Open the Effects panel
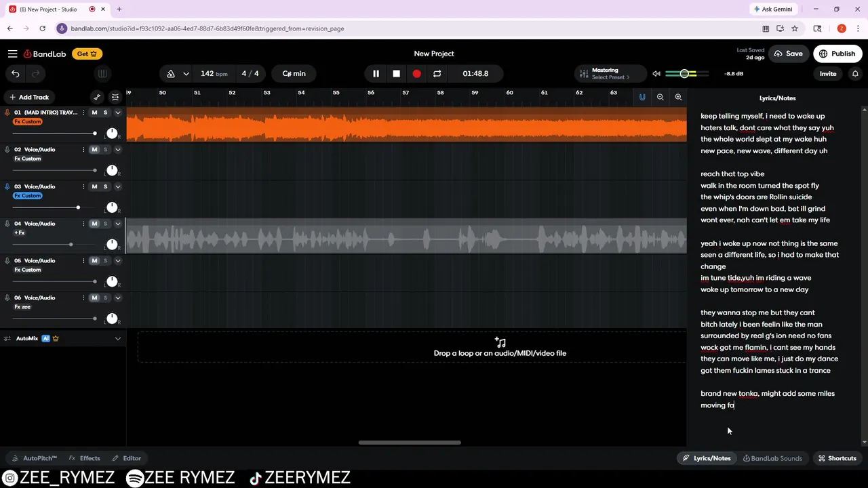This screenshot has height=488, width=868. click(x=84, y=458)
